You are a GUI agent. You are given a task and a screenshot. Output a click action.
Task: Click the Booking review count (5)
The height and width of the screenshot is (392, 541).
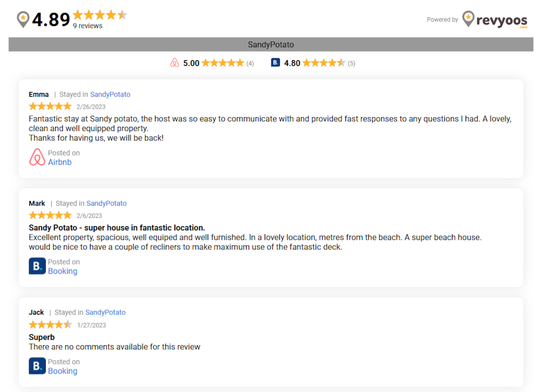351,63
